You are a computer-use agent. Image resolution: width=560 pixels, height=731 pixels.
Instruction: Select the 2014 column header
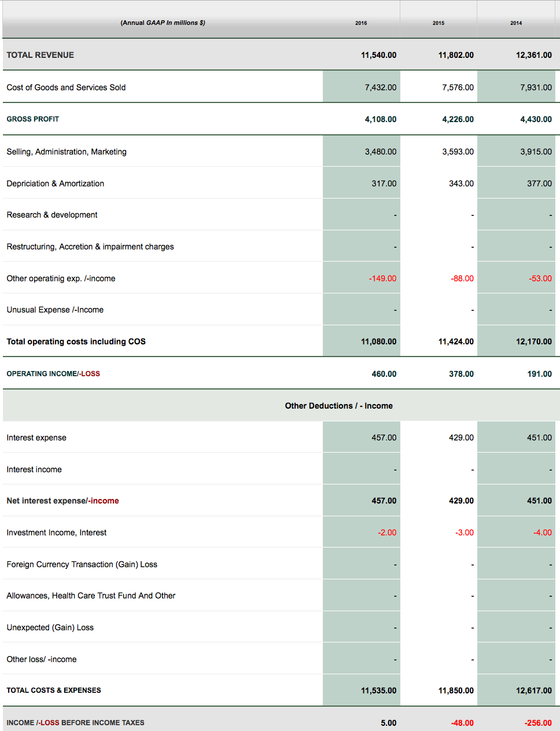point(516,23)
